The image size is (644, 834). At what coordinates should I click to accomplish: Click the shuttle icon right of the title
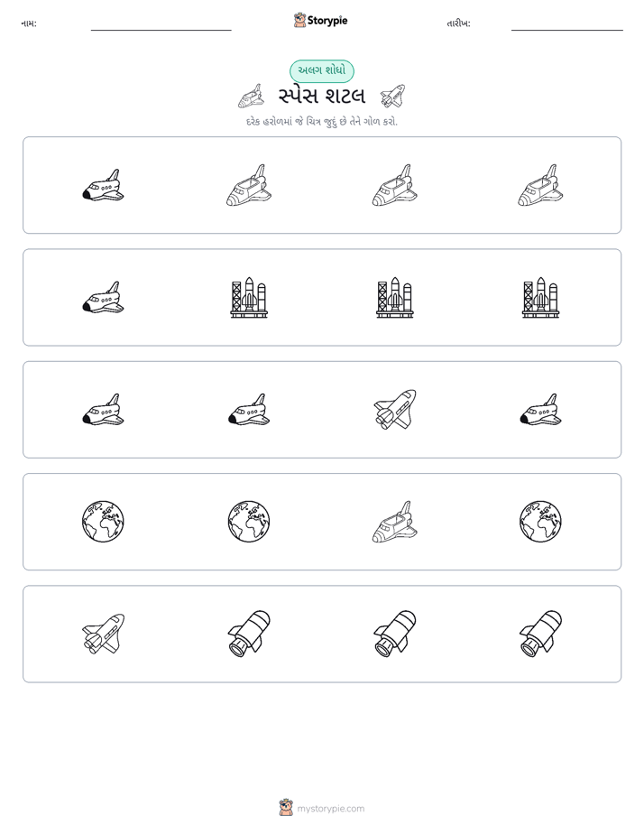[x=392, y=97]
